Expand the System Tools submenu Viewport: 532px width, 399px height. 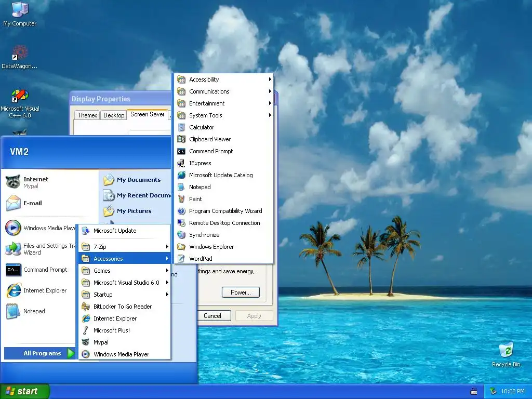coord(223,115)
